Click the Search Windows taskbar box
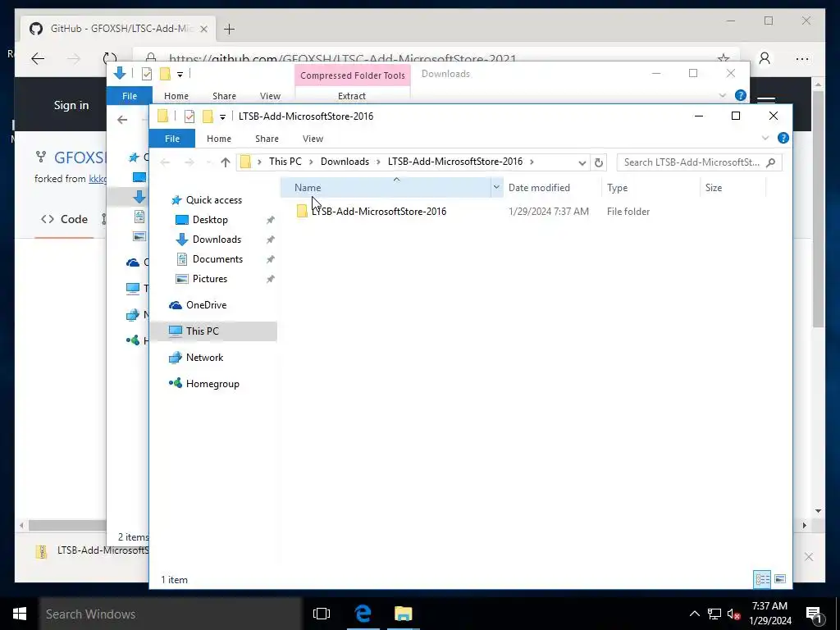The image size is (840, 630). (171, 614)
